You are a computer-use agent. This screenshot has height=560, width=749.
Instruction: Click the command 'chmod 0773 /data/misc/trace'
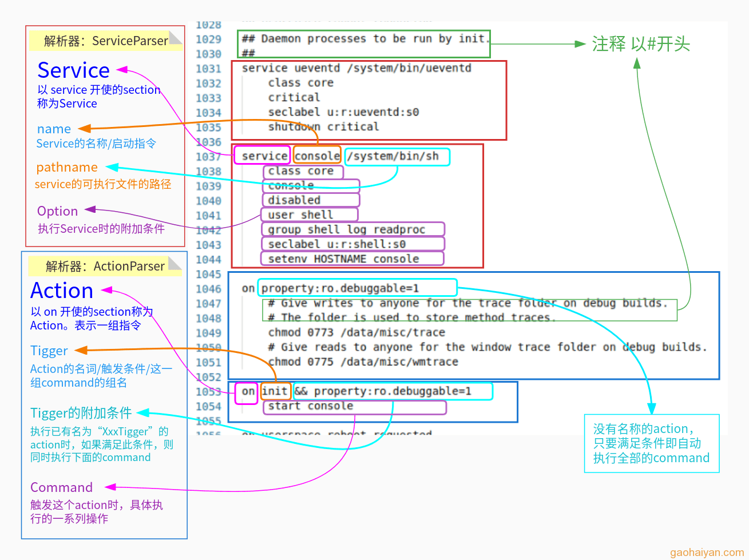click(x=356, y=332)
